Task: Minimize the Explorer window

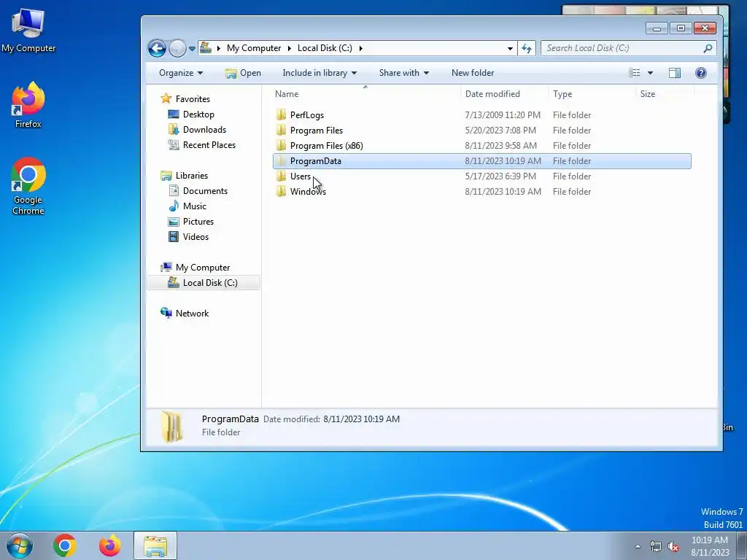Action: pyautogui.click(x=657, y=28)
